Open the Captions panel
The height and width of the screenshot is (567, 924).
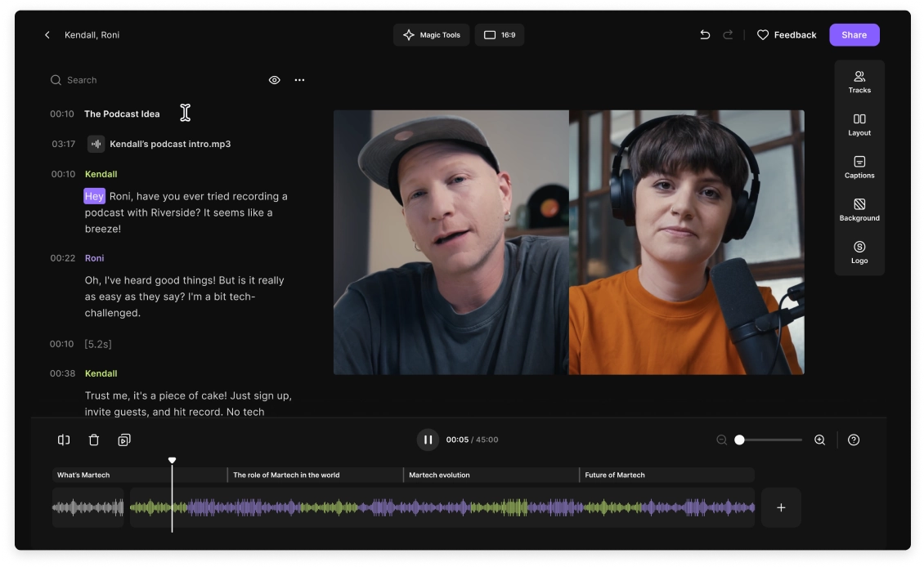pyautogui.click(x=859, y=168)
